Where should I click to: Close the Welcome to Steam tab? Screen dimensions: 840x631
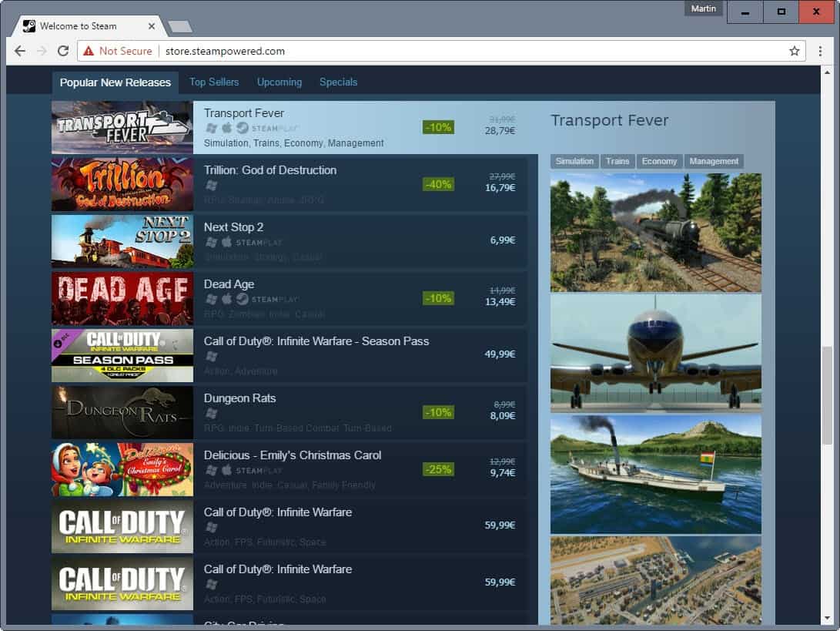[x=152, y=25]
